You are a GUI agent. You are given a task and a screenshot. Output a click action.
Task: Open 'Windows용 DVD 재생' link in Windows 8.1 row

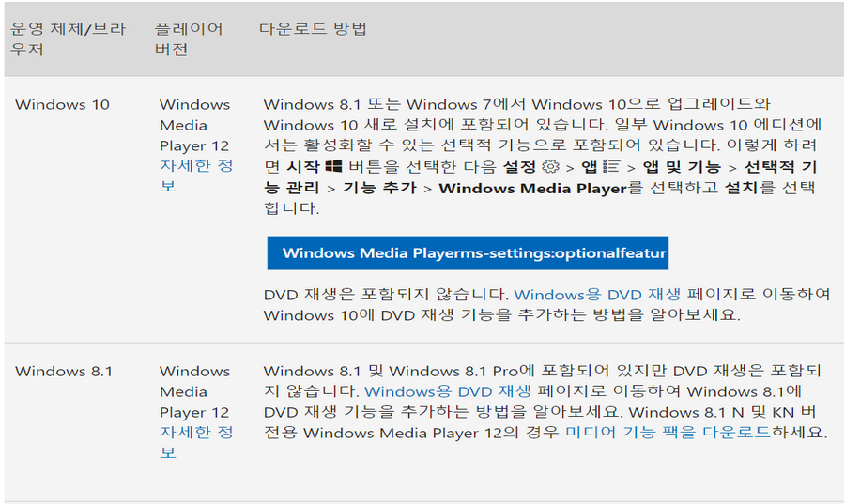point(447,391)
